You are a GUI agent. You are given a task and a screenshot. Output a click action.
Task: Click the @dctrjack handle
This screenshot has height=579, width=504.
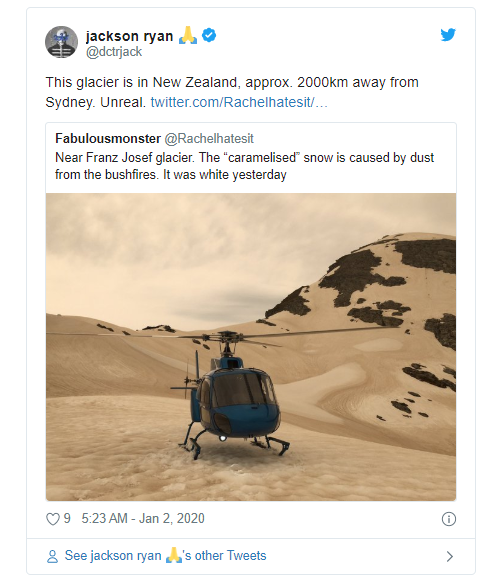tap(114, 52)
